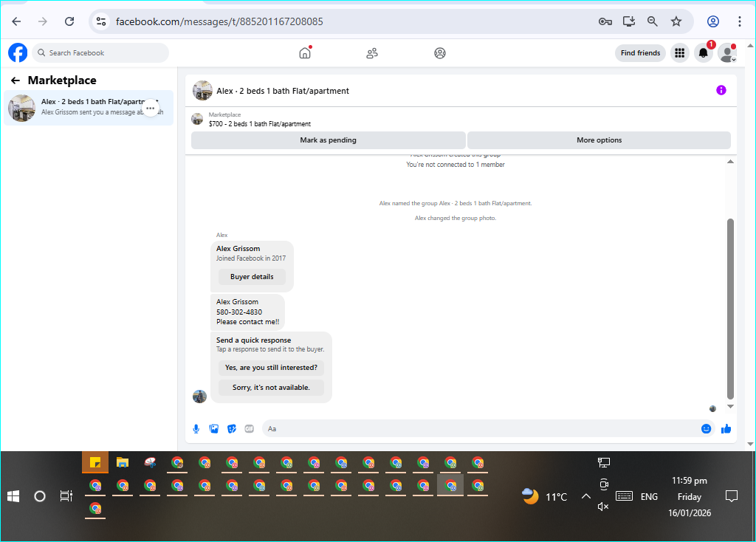Open Sticky Notes from the taskbar
The height and width of the screenshot is (542, 756).
[x=95, y=462]
